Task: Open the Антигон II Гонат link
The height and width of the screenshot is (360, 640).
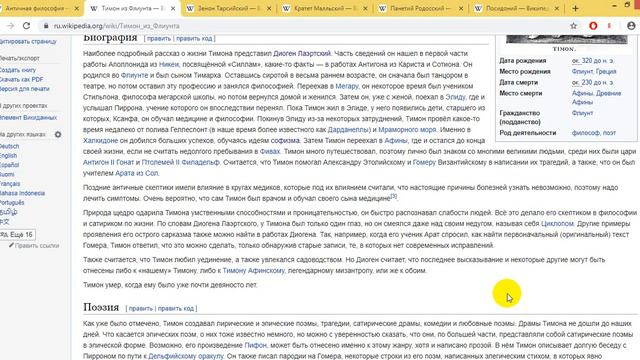Action: (x=109, y=162)
